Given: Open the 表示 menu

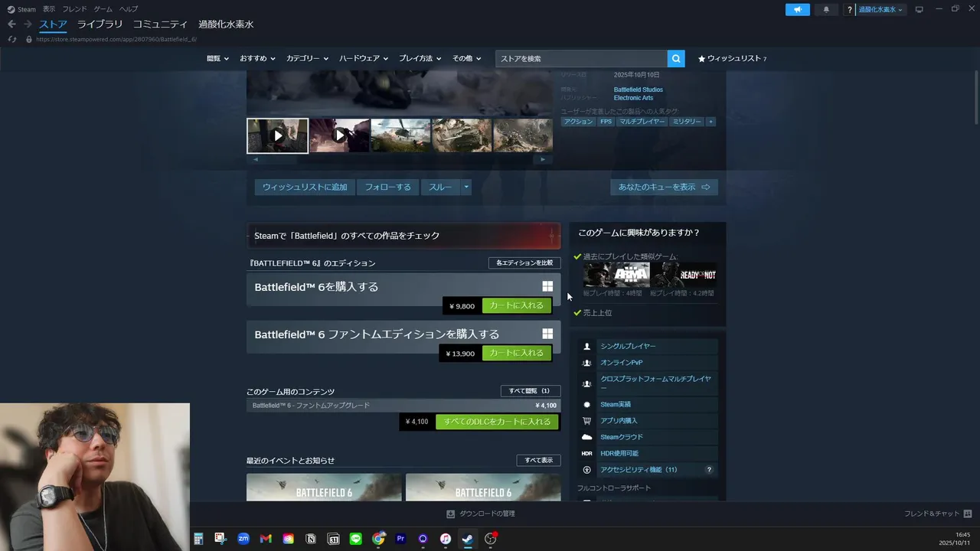Looking at the screenshot, I should point(49,9).
